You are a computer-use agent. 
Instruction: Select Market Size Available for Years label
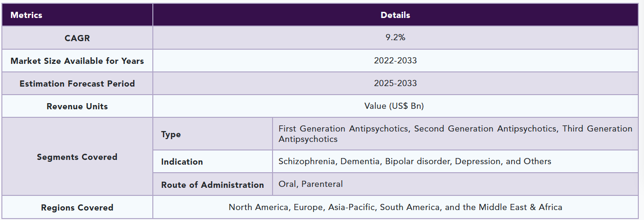(x=77, y=61)
